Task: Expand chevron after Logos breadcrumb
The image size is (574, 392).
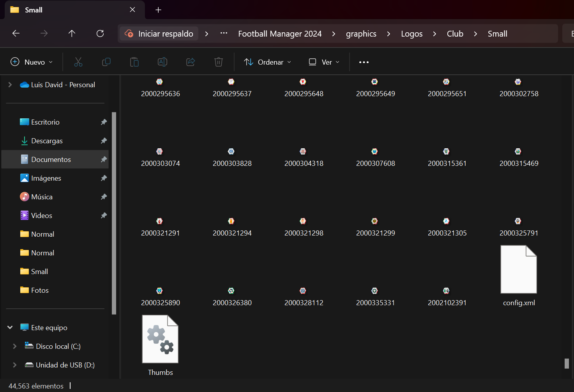Action: (x=434, y=33)
